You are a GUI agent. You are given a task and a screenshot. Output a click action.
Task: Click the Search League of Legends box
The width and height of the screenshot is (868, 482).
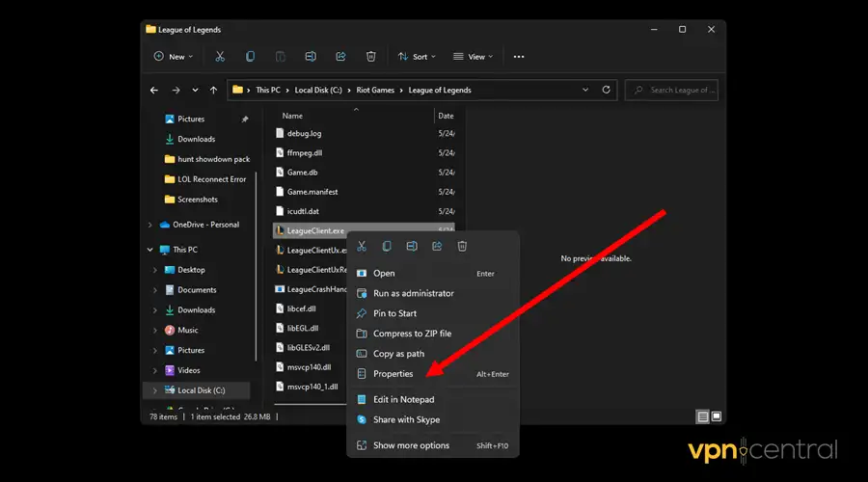coord(671,91)
